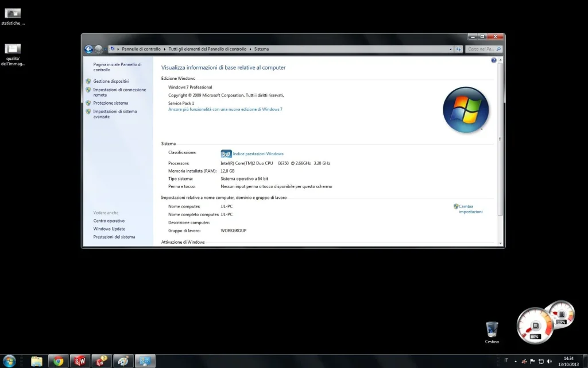
Task: Open Pagina iniziale Pannello di controllo
Action: coord(117,67)
